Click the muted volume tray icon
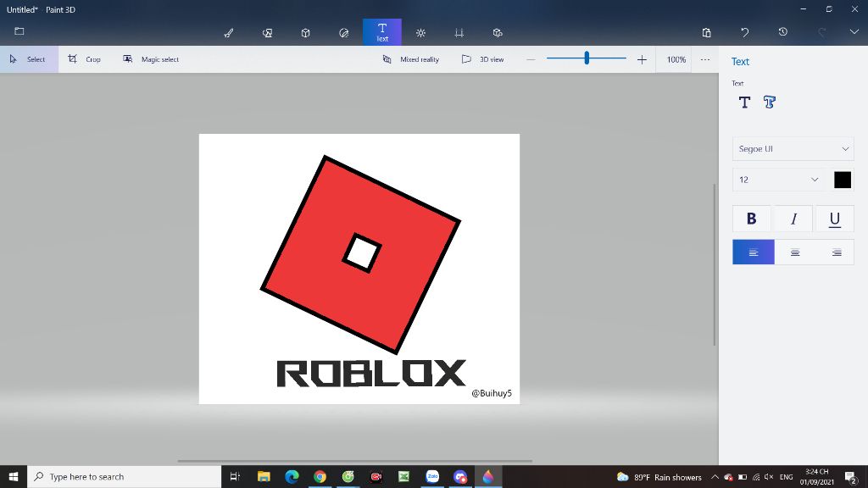Screen dimensions: 868x488 click(769, 477)
